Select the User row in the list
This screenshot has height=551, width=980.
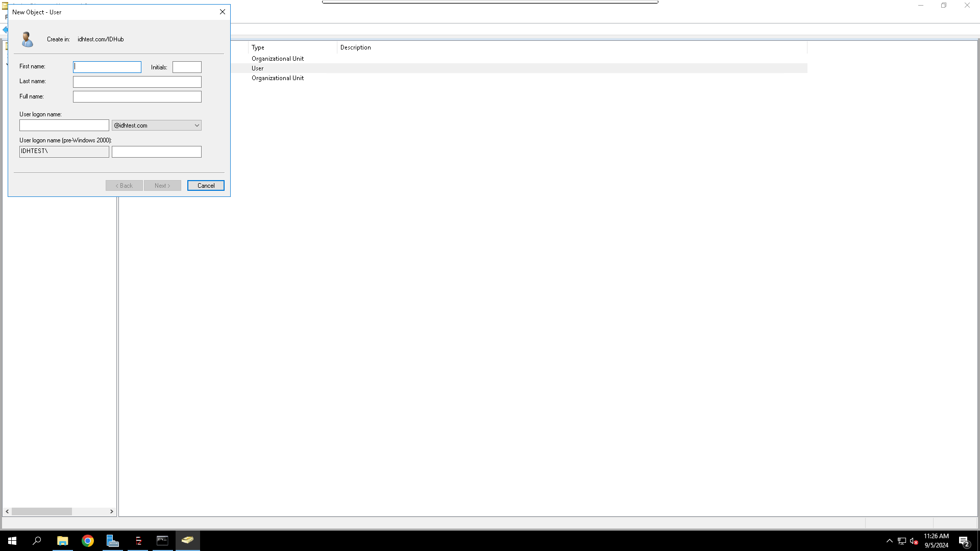[x=258, y=68]
